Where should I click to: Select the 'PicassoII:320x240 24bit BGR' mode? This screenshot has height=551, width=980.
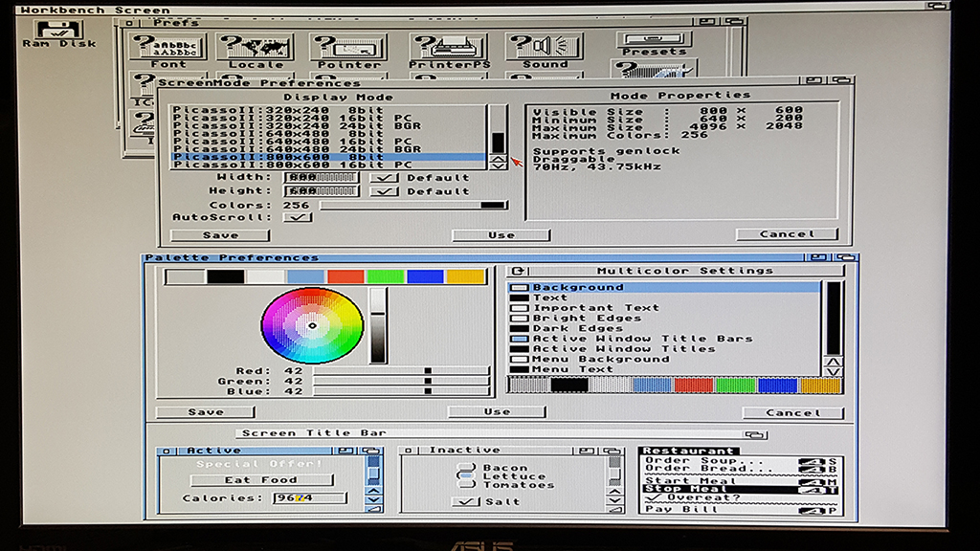point(329,125)
